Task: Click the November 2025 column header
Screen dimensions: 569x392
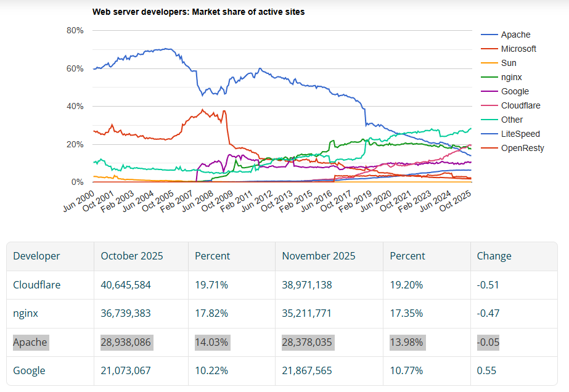Action: 319,256
